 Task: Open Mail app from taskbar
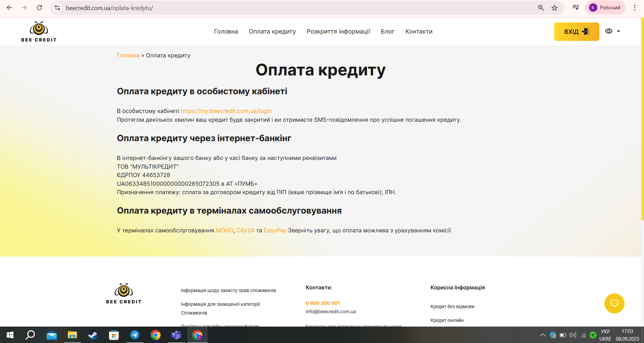[x=52, y=335]
